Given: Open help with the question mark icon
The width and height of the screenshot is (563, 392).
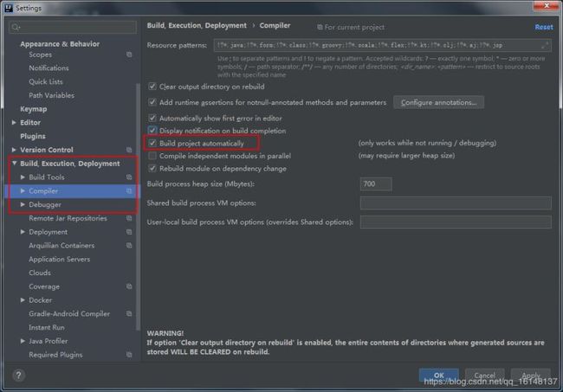Looking at the screenshot, I should 18,376.
